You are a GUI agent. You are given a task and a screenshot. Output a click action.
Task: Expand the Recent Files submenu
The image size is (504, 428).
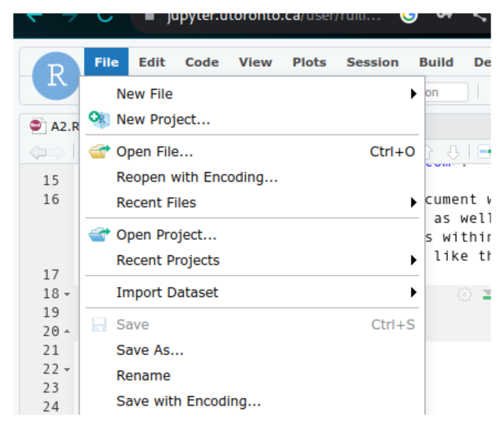tap(413, 203)
